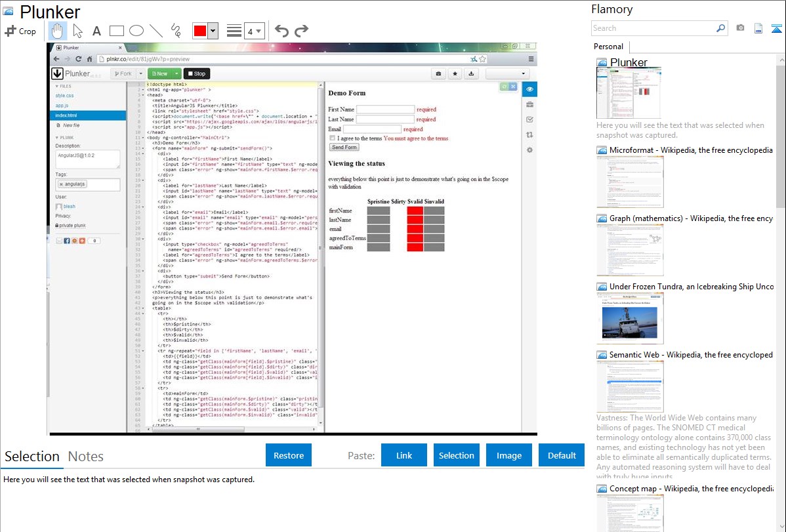Capture a new snapshot with camera icon
Image resolution: width=786 pixels, height=532 pixels.
pos(740,28)
